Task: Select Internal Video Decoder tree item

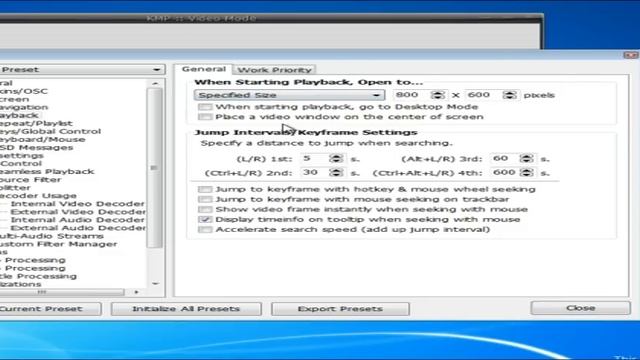Action: pyautogui.click(x=77, y=204)
